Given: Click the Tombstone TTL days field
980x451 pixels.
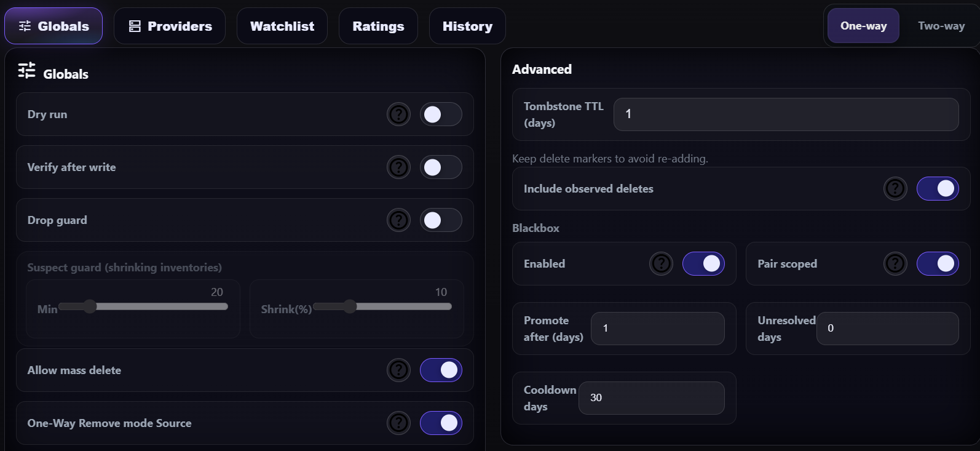Looking at the screenshot, I should [786, 114].
